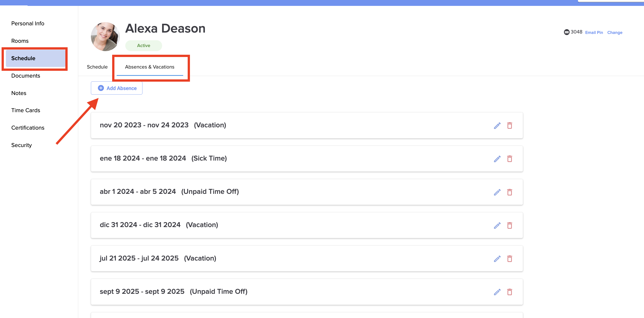Delete the nov 20 2023 vacation entry
The height and width of the screenshot is (318, 644).
tap(509, 126)
